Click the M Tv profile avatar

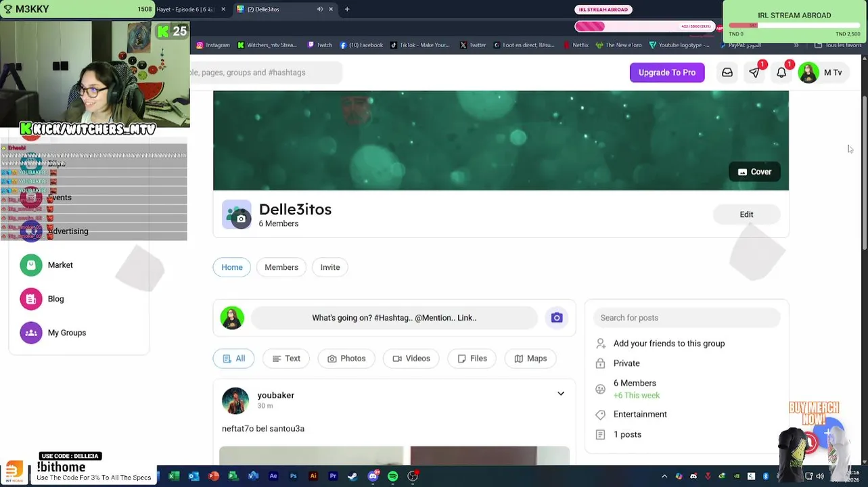(808, 72)
